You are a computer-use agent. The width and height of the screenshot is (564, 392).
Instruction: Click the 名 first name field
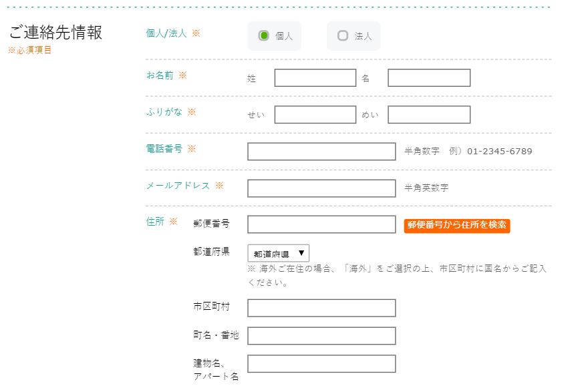tap(429, 78)
